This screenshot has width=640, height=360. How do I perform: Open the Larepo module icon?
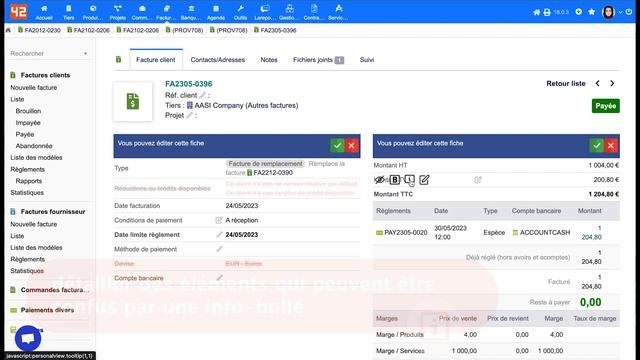coord(265,9)
